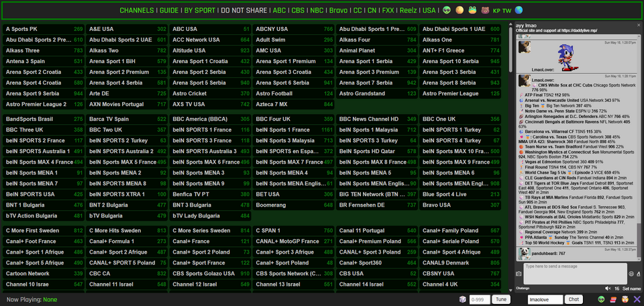This screenshot has width=644, height=306.
Task: Click the full moon emoji in top bar
Action: coord(460,10)
